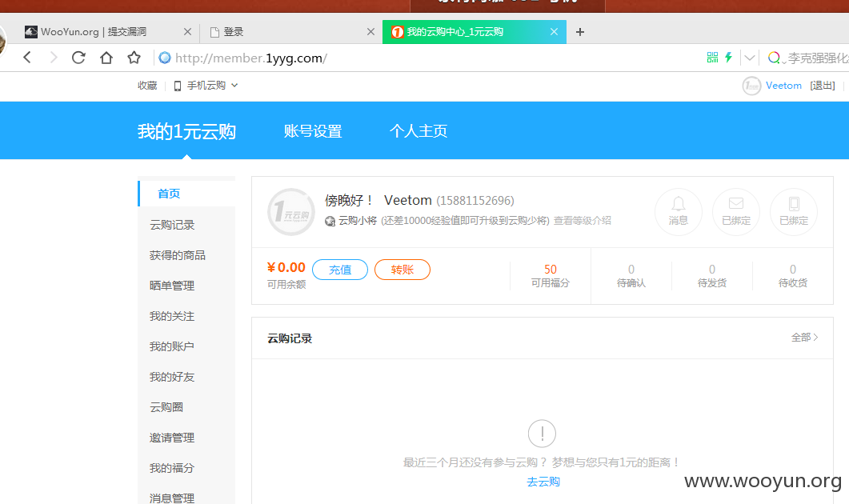Open the browser home page icon
This screenshot has height=504, width=849.
point(106,58)
